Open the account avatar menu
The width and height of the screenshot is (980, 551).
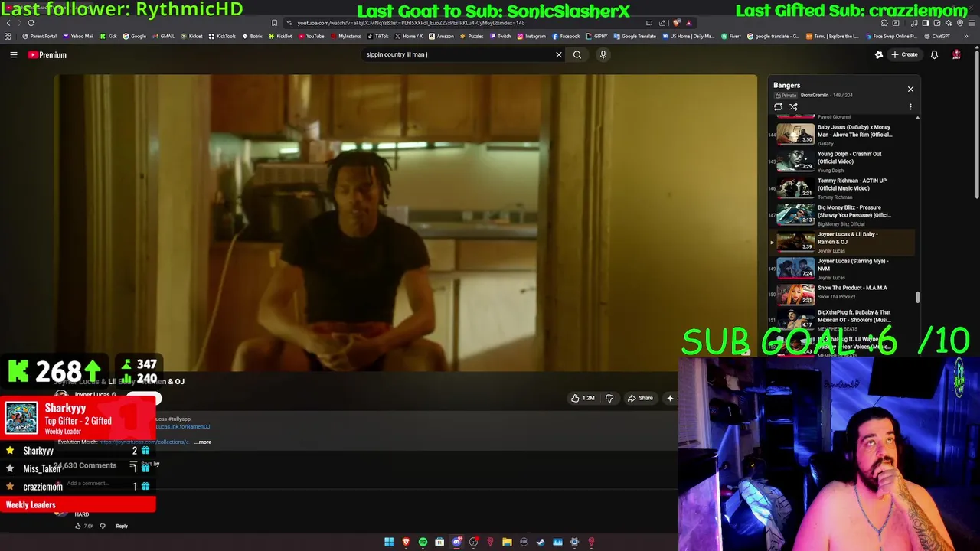coord(956,54)
